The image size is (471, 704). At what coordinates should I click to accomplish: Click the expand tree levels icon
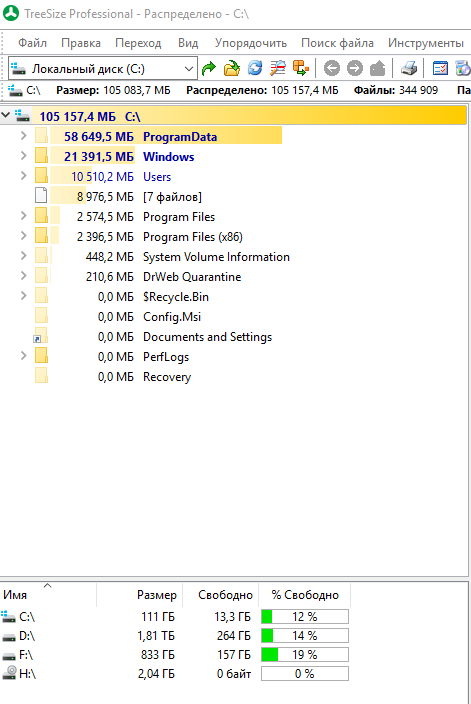tap(278, 69)
